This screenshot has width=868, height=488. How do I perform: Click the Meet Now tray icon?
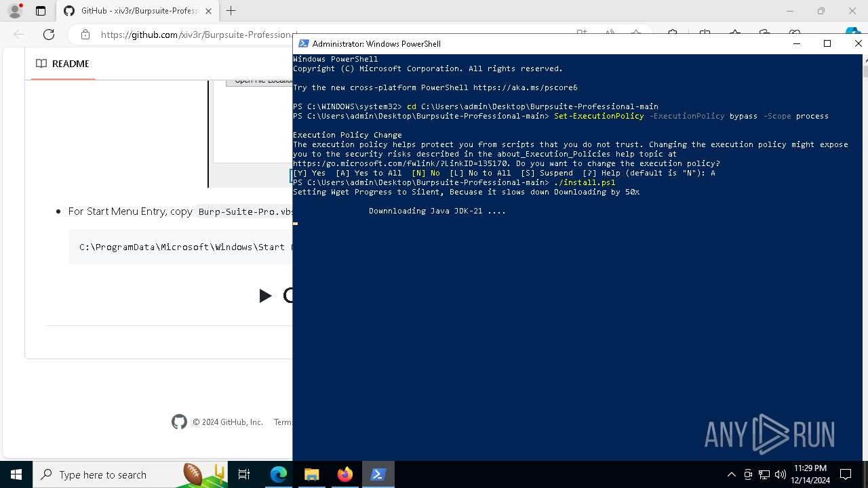pos(748,474)
